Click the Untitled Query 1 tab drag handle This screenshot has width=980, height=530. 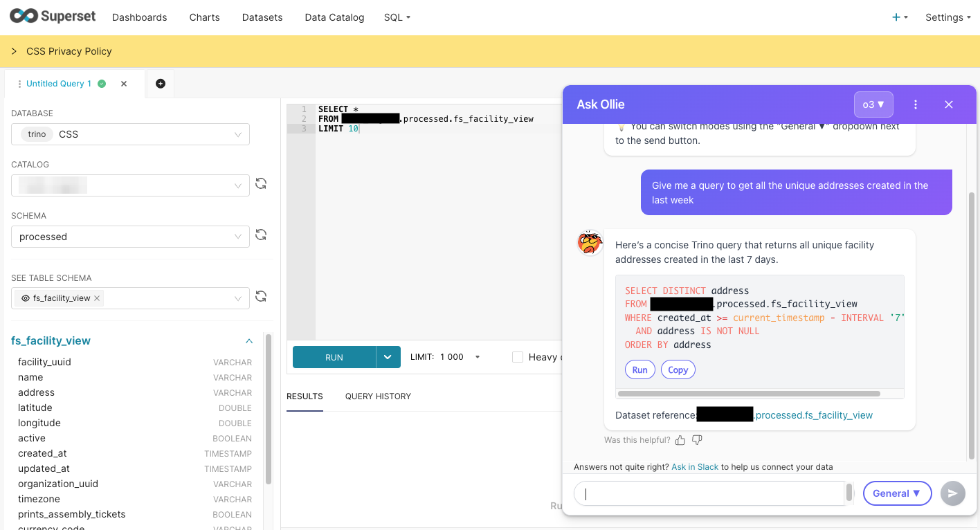19,84
